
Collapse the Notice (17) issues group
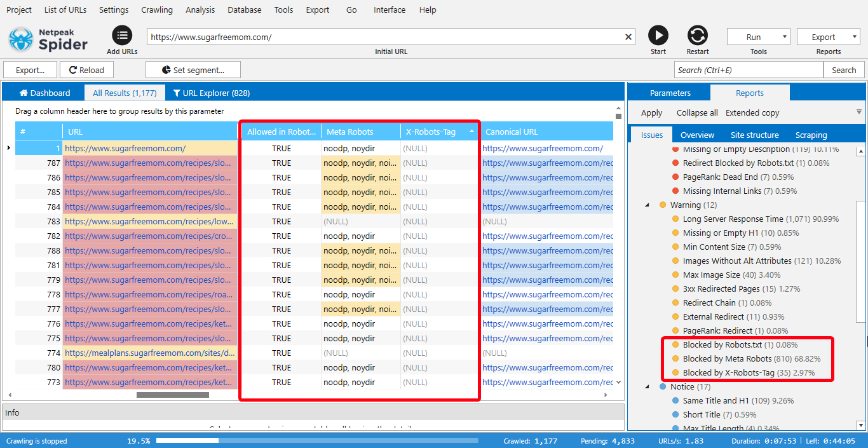(x=648, y=386)
